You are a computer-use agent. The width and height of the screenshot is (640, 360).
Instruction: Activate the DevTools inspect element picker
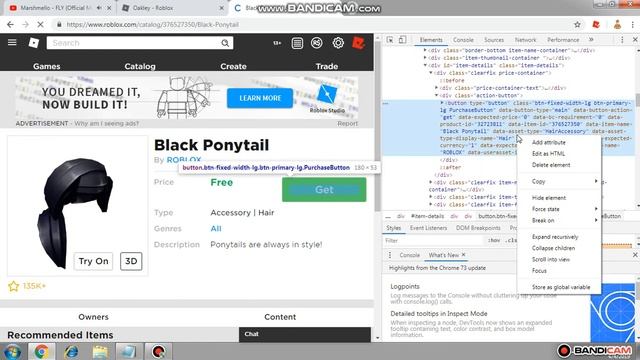coord(390,40)
